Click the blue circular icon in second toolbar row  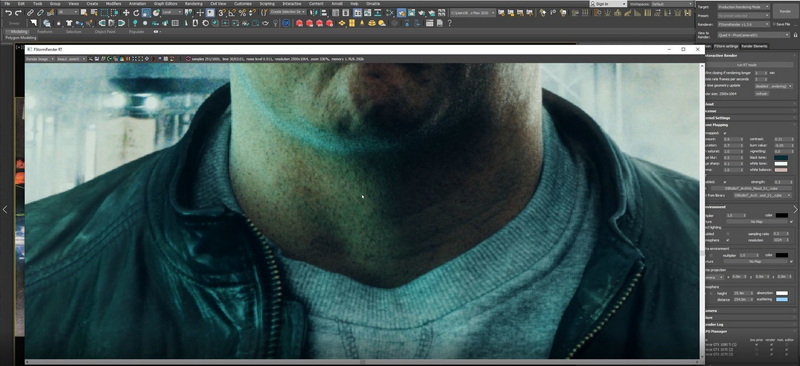coord(286,23)
